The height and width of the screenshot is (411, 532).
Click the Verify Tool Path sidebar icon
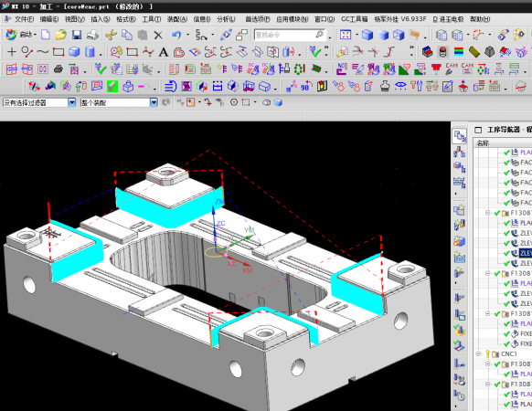[460, 330]
